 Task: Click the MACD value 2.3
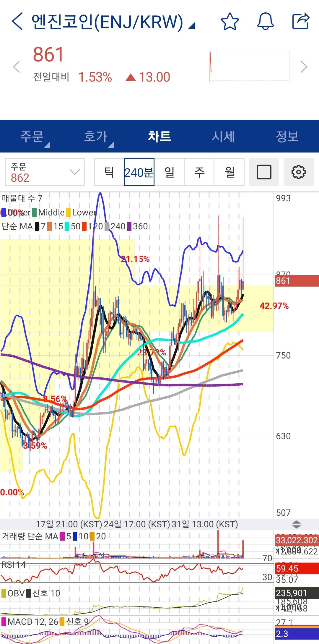click(x=297, y=634)
